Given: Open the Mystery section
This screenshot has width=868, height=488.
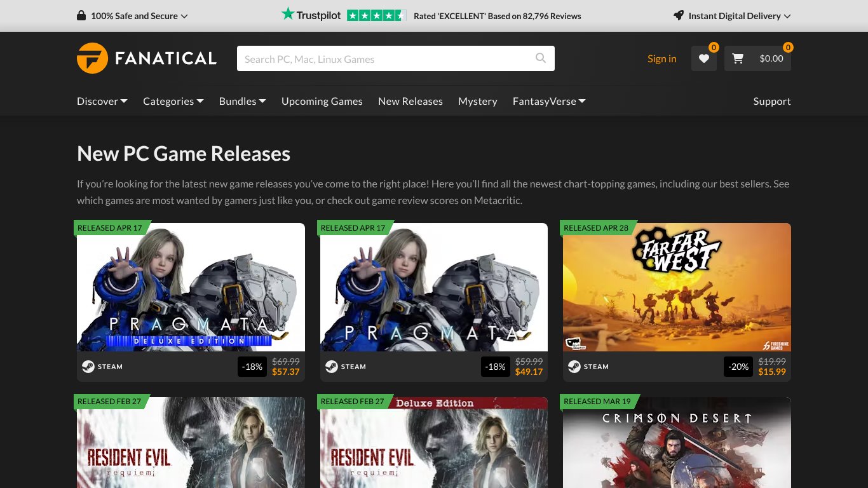Looking at the screenshot, I should click(478, 101).
